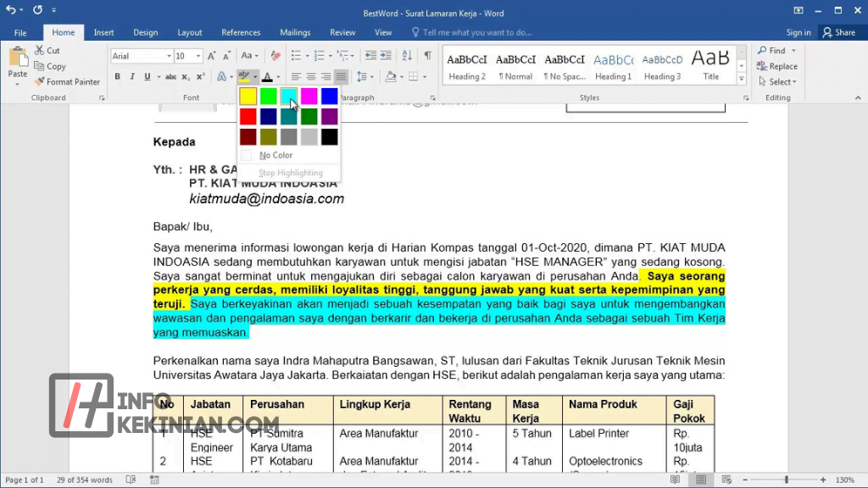This screenshot has width=868, height=488.
Task: Toggle Italic formatting
Action: tap(131, 77)
